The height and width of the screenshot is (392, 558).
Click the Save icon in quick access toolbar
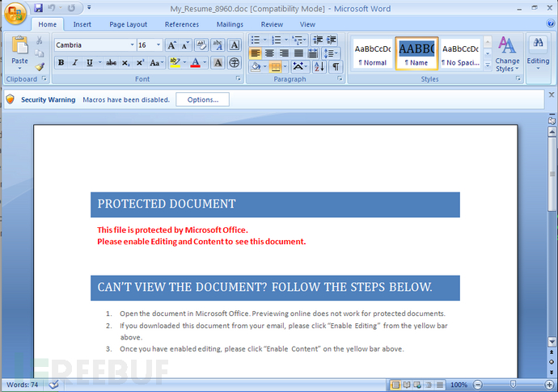click(39, 7)
